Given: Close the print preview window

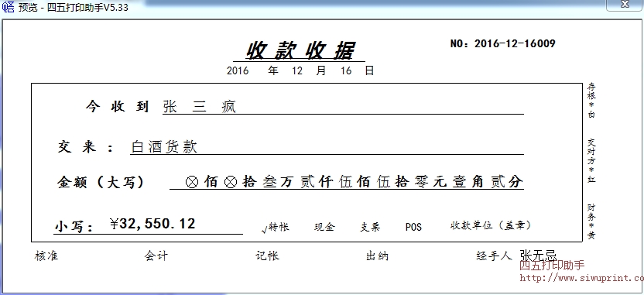Looking at the screenshot, I should pos(625,5).
